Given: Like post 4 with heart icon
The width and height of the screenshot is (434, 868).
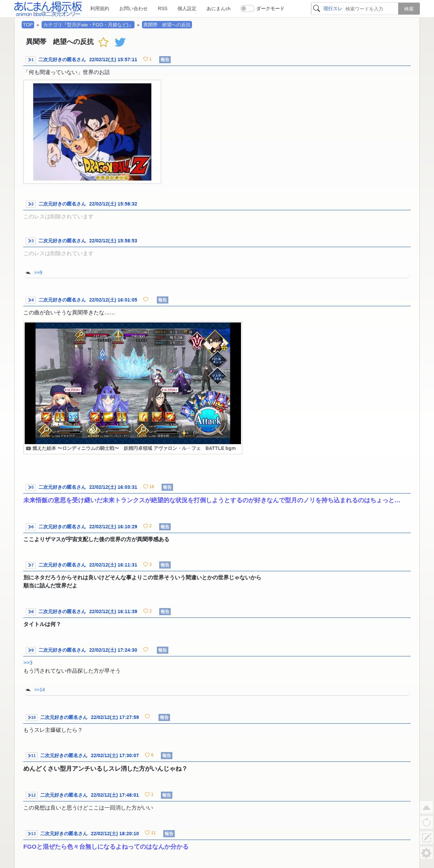Looking at the screenshot, I should (x=146, y=299).
